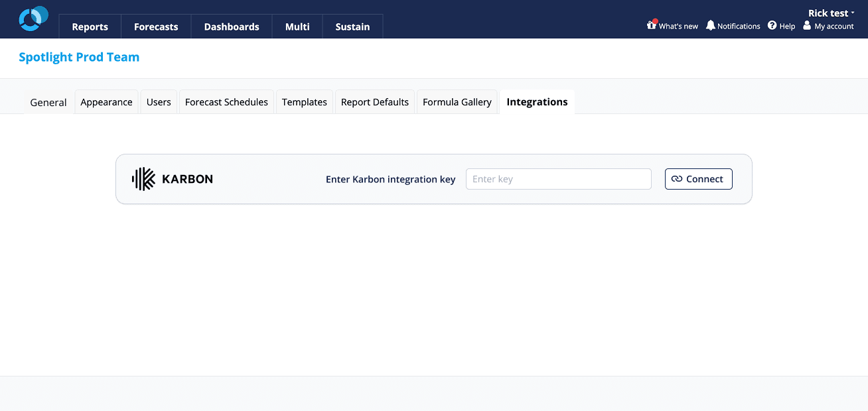Click the Connect button for Karbon
Screen dimensions: 868x411
tap(699, 179)
